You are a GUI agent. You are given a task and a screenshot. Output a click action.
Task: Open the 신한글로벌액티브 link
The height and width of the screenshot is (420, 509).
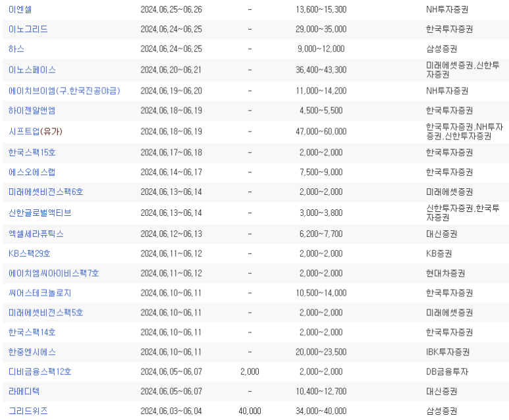[40, 213]
